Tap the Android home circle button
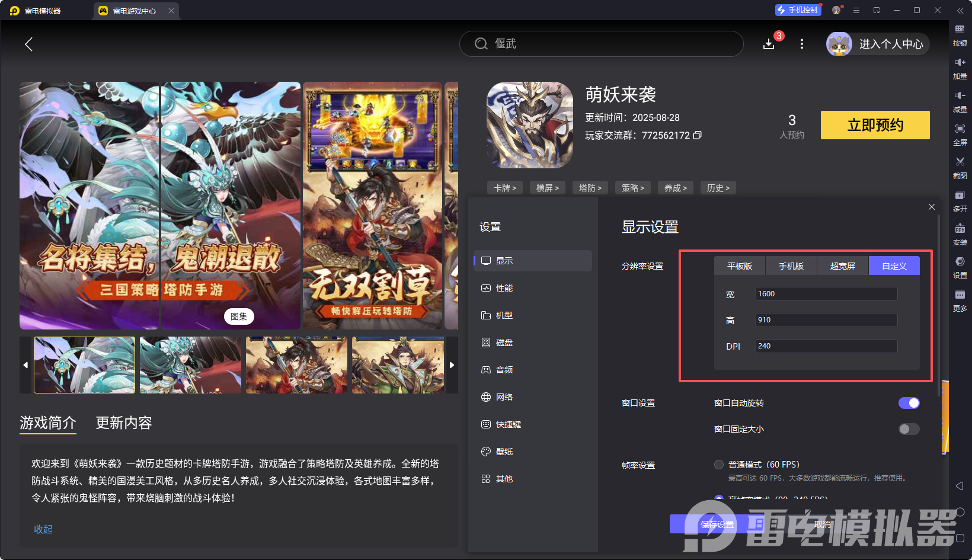This screenshot has height=560, width=972. [x=960, y=512]
